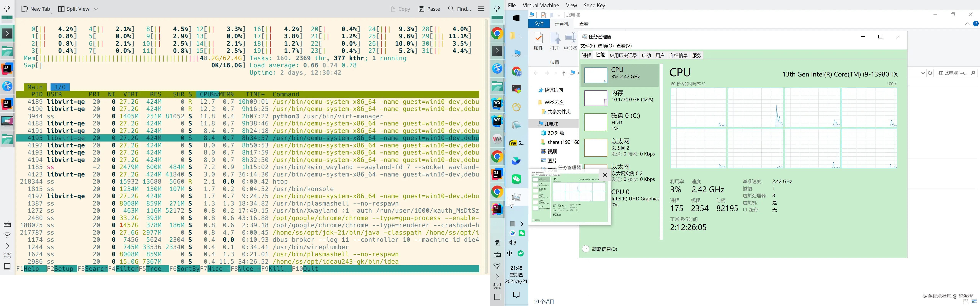Expand the hidden icons chevron in Windows taskbar
Image resolution: width=980 pixels, height=306 pixels.
tap(522, 224)
